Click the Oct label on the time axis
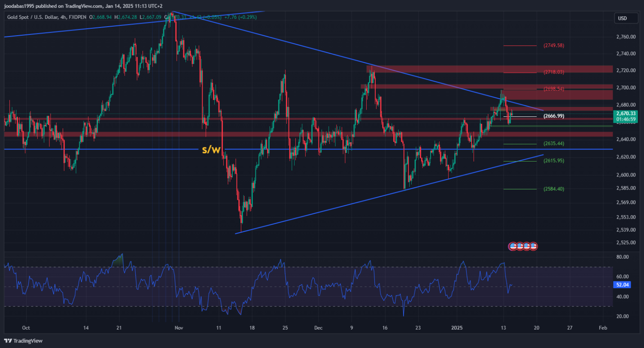This screenshot has height=348, width=644. click(26, 327)
